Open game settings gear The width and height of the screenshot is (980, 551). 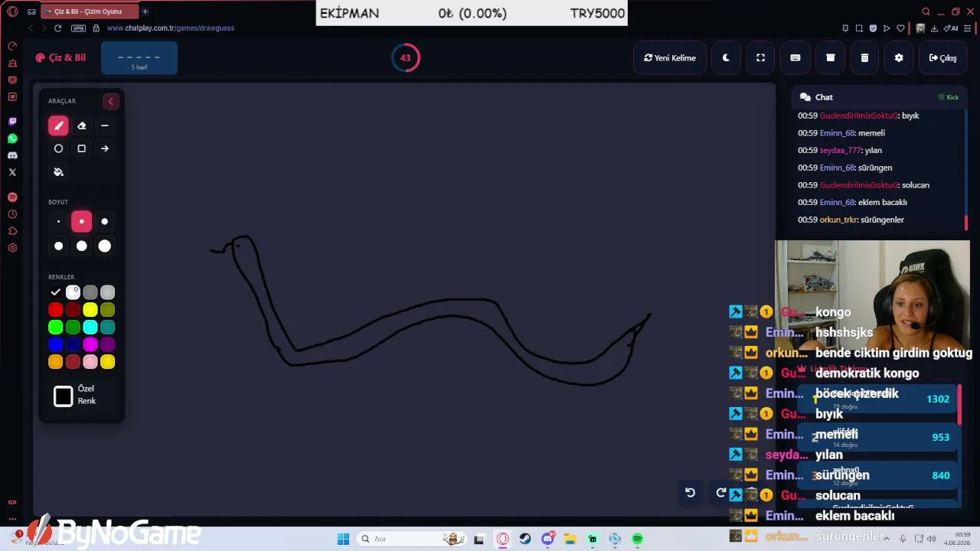899,58
